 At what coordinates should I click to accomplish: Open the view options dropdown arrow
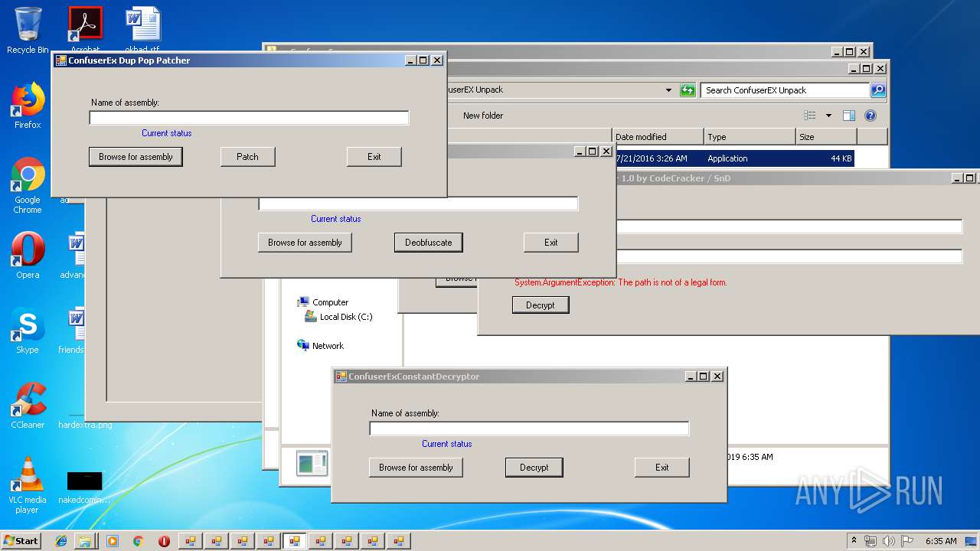coord(828,116)
